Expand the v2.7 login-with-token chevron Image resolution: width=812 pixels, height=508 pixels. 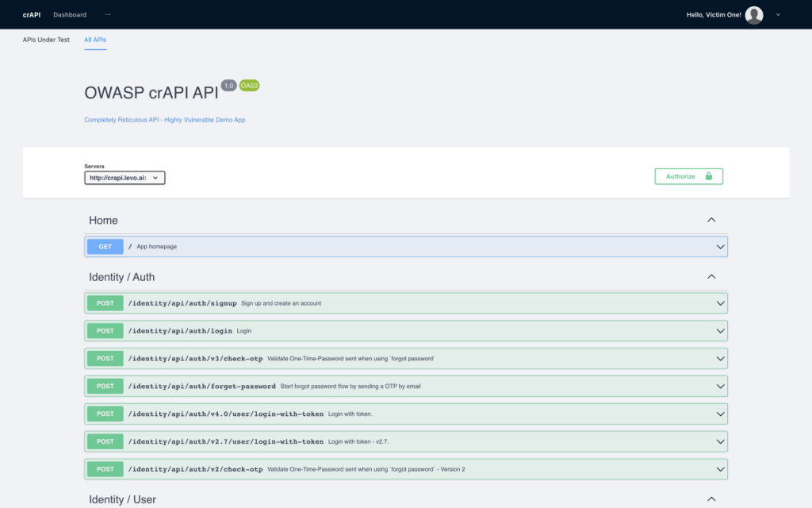[720, 441]
